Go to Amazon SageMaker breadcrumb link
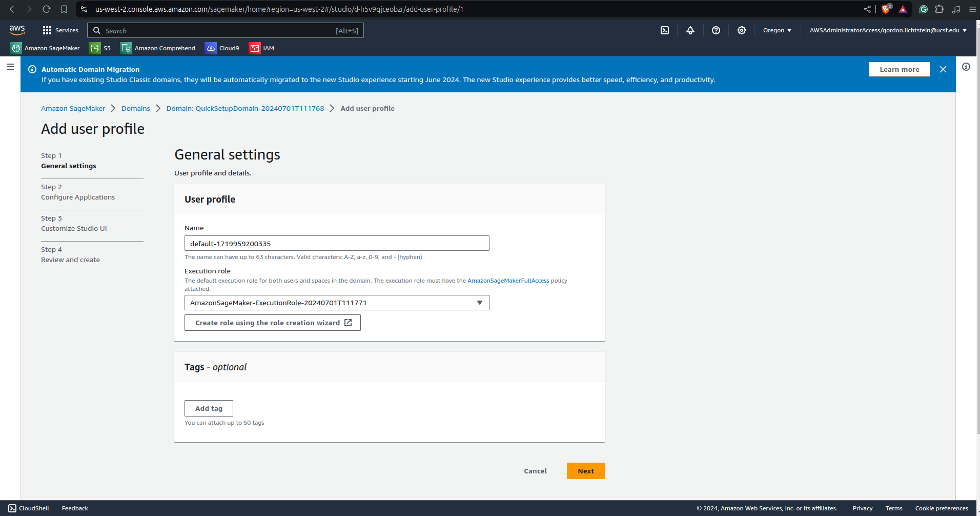 [x=73, y=108]
